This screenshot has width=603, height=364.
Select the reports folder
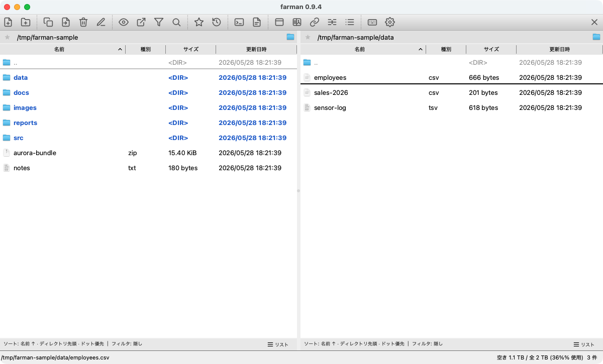click(148, 123)
